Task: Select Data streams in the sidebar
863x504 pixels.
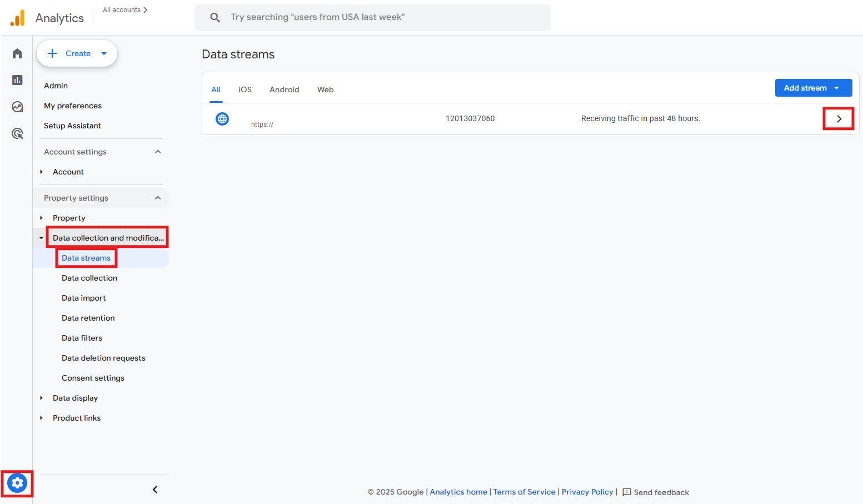Action: 86,258
